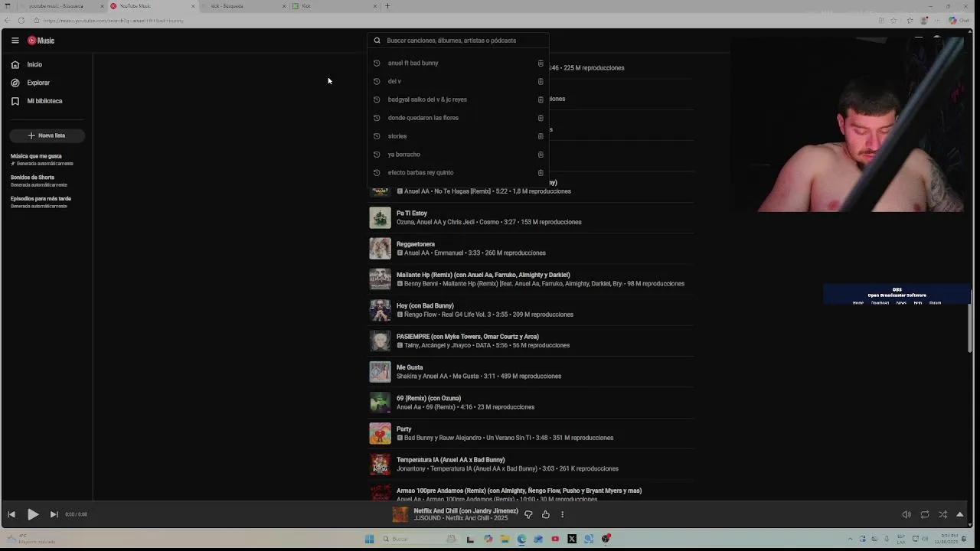The image size is (980, 551).
Task: Open Mi biblioteca in the sidebar
Action: point(46,101)
